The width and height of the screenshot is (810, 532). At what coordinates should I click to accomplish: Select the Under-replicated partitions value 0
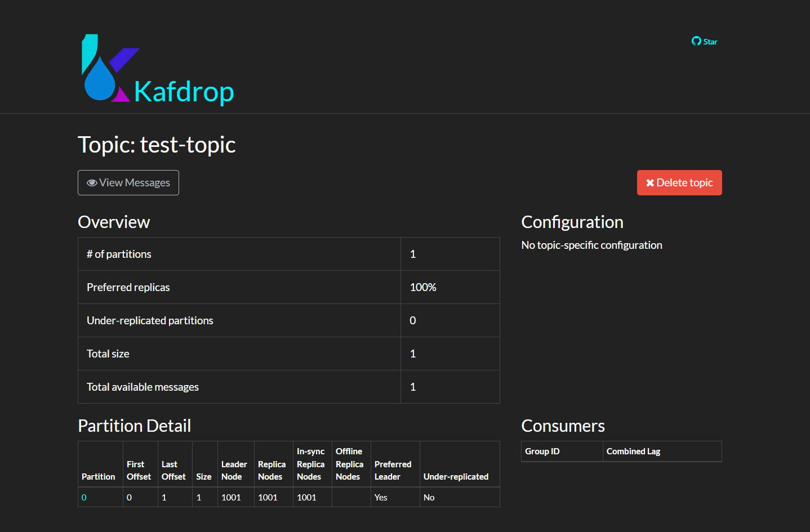[x=413, y=320]
